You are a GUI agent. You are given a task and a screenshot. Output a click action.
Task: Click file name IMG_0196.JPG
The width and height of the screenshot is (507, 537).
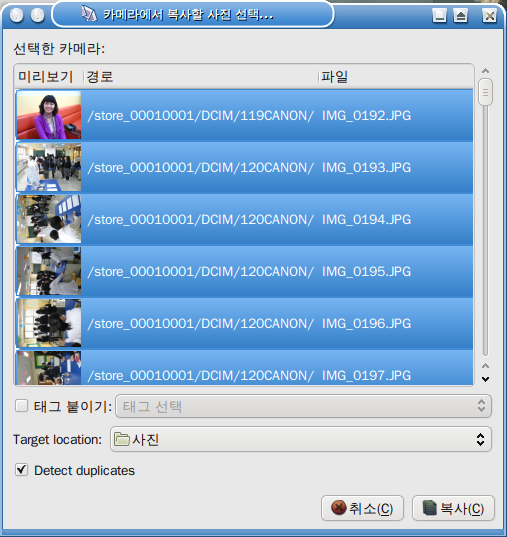point(366,324)
